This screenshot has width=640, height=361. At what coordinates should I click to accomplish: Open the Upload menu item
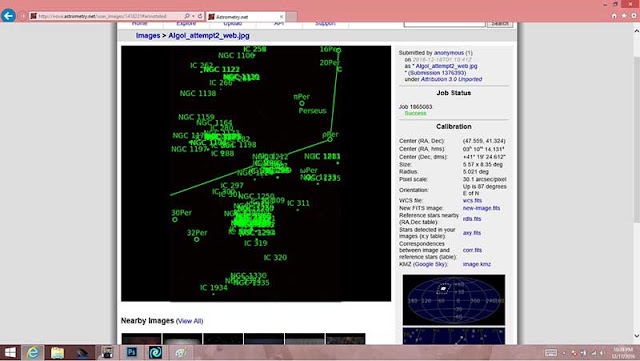coord(233,24)
